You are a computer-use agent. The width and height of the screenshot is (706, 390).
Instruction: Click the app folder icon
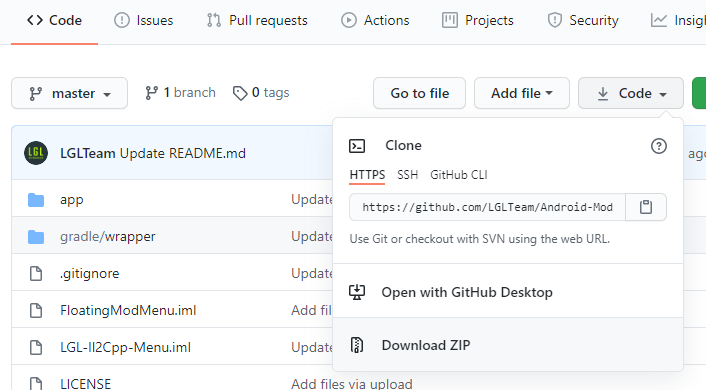[x=36, y=200]
